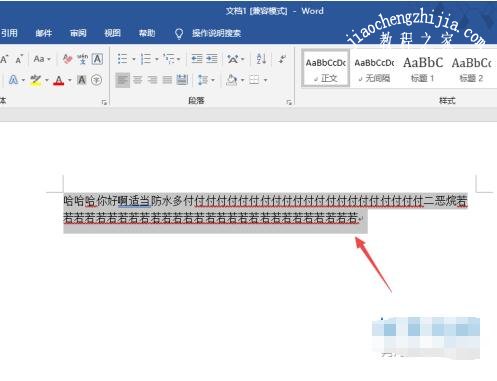The width and height of the screenshot is (497, 381).
Task: Click the paragraph Shading paint bucket
Action: click(232, 80)
